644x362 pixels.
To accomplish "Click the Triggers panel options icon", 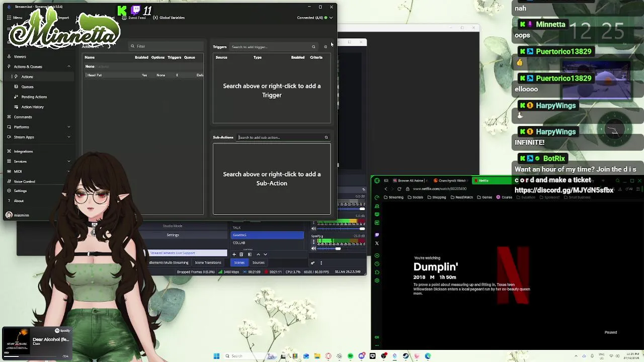I will (326, 47).
